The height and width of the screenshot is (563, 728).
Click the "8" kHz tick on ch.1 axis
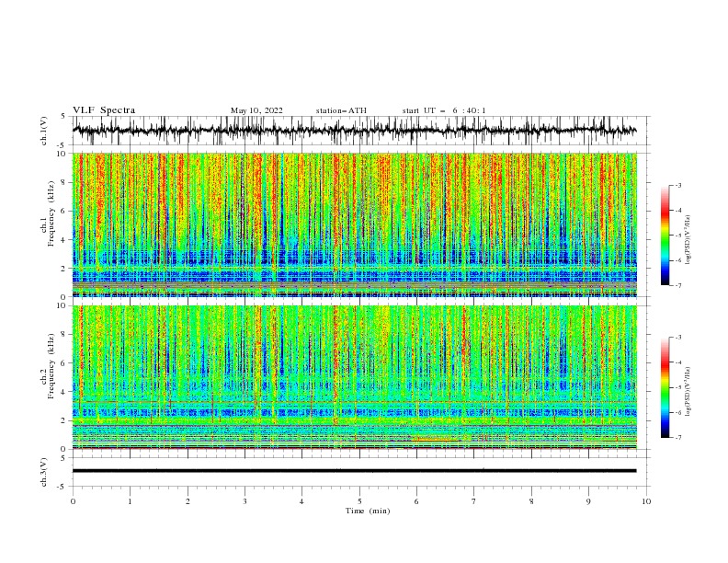(x=63, y=182)
